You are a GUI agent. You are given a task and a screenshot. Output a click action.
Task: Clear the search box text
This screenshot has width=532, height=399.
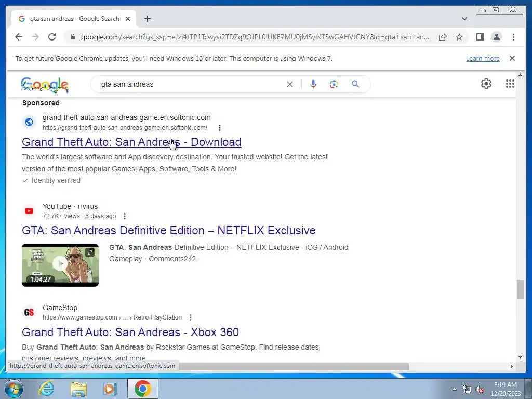(x=290, y=84)
